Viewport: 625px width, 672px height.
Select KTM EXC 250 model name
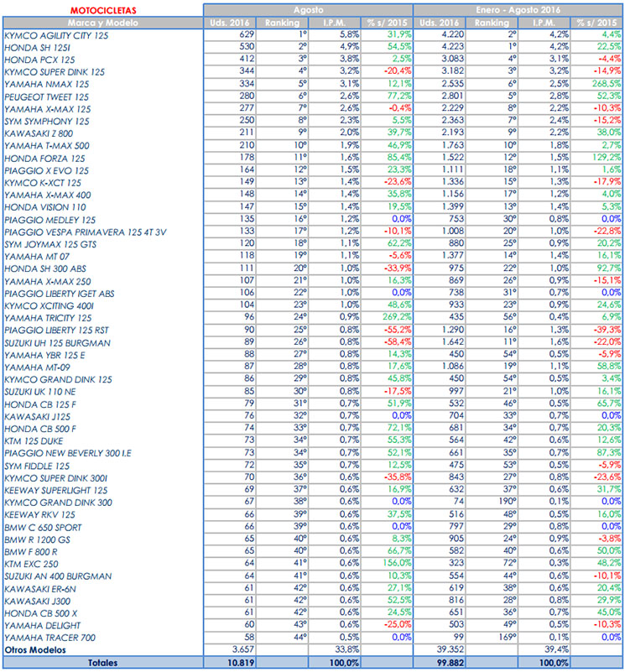pos(31,564)
